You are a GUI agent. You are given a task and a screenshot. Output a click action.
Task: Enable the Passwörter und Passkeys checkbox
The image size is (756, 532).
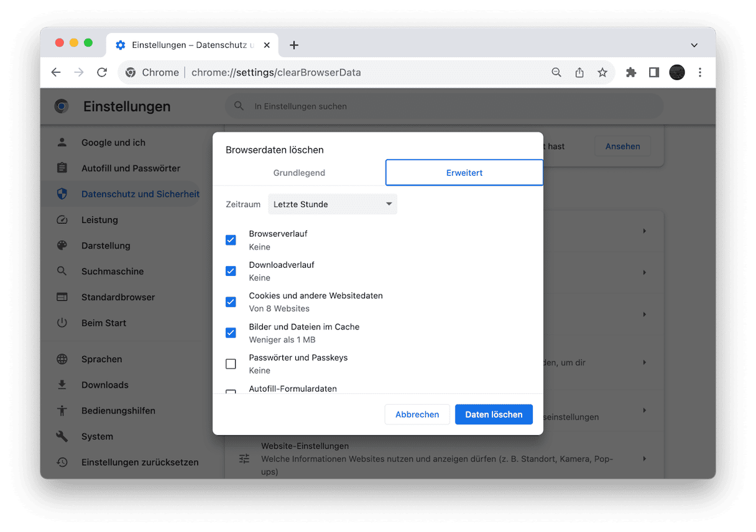[x=231, y=364]
